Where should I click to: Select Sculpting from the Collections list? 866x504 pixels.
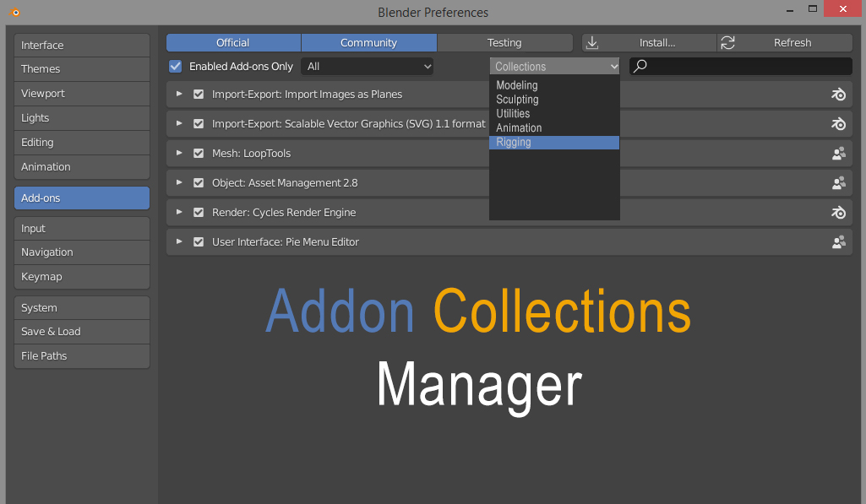pos(554,100)
